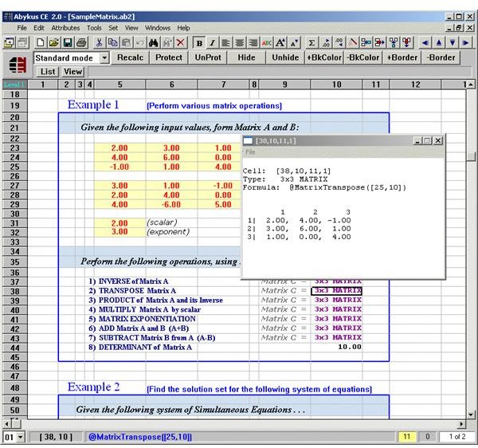
Task: Toggle Bold formatting button
Action: pos(199,43)
